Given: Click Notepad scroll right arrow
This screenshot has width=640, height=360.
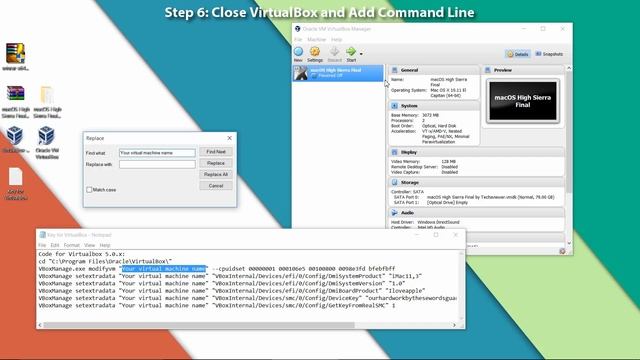Looking at the screenshot, I should 454,325.
